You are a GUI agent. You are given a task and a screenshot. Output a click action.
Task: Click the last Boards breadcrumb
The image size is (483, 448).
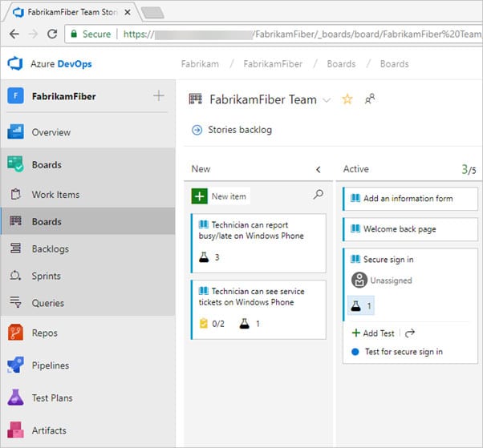pos(394,63)
